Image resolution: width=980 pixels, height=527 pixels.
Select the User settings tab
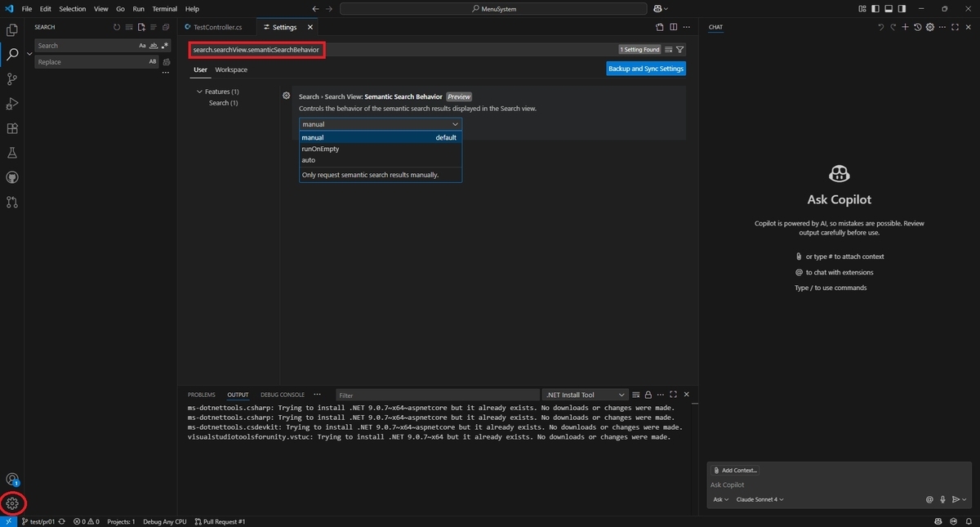pyautogui.click(x=200, y=69)
